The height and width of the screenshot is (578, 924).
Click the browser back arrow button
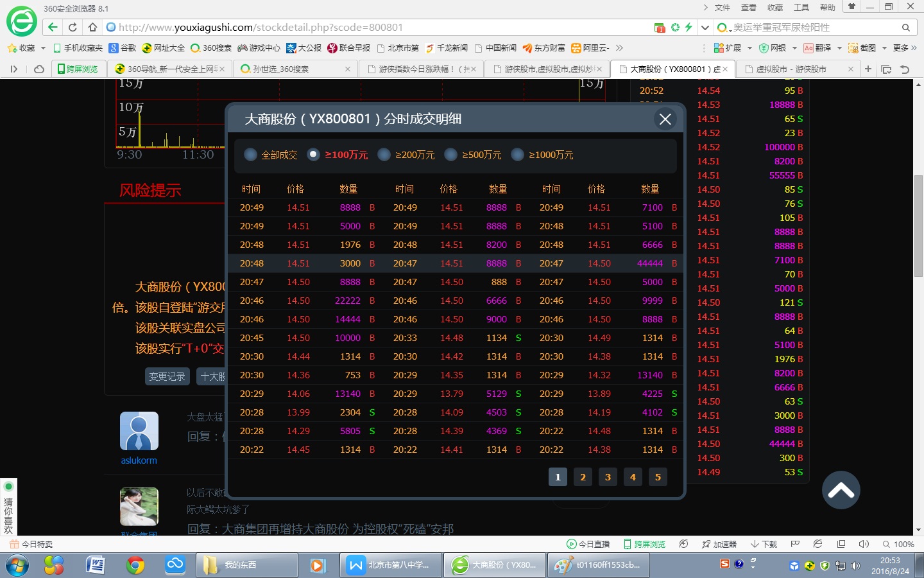(53, 27)
